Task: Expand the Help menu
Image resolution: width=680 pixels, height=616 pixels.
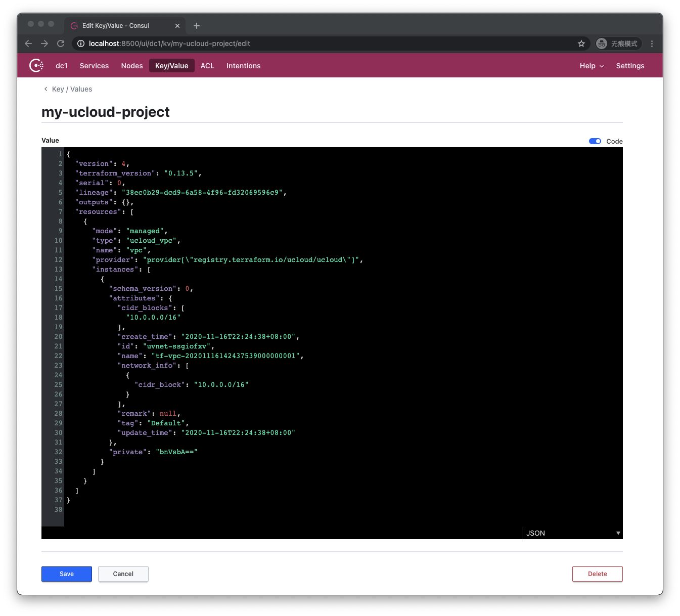Action: (x=592, y=66)
